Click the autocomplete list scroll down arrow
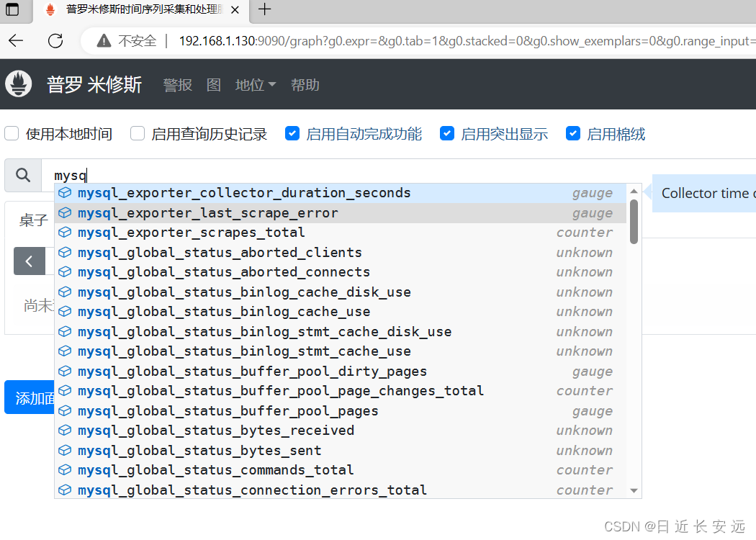This screenshot has height=540, width=756. 634,490
